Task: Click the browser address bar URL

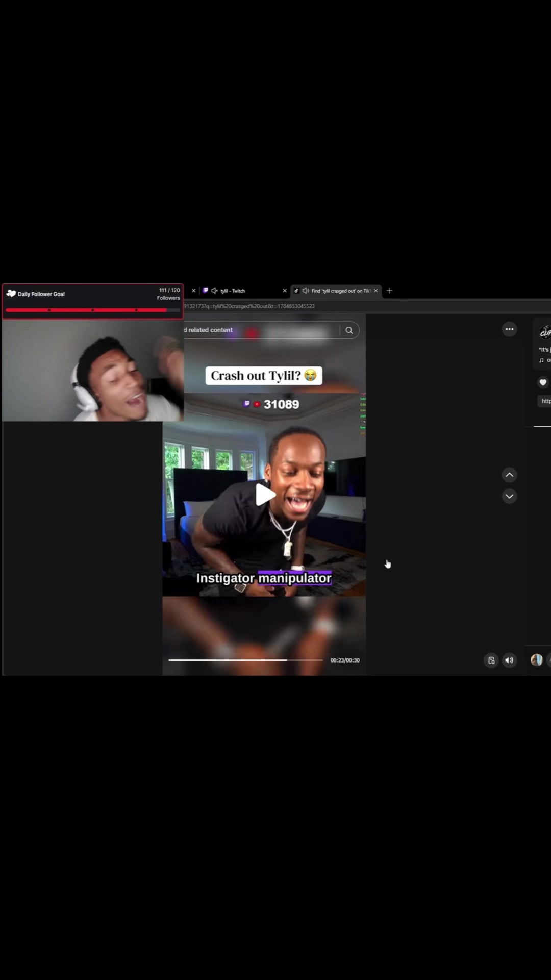Action: [x=249, y=306]
